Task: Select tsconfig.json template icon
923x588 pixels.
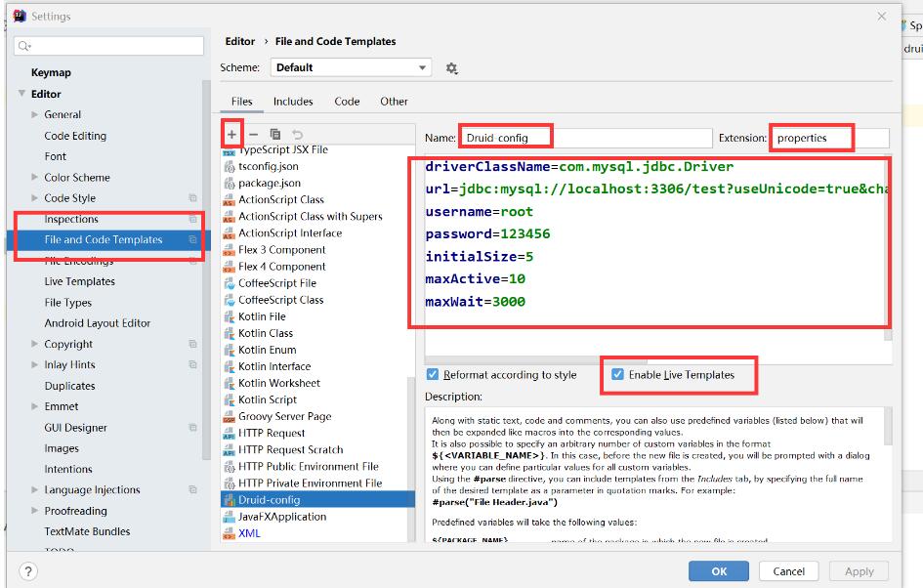Action: tap(230, 167)
